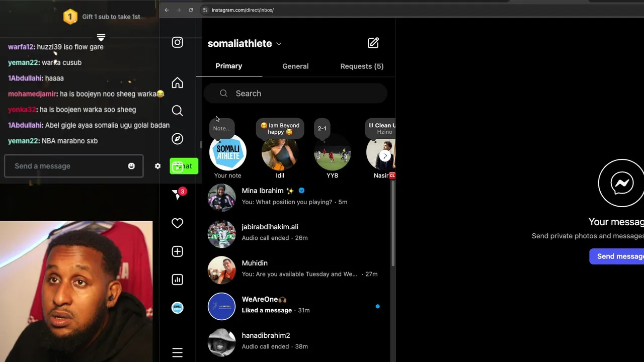Click Mina Ibrahim profile picture
The height and width of the screenshot is (362, 644).
pos(221,198)
